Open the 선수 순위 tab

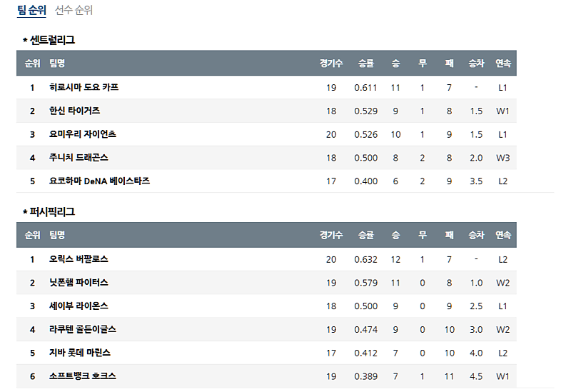(x=74, y=10)
